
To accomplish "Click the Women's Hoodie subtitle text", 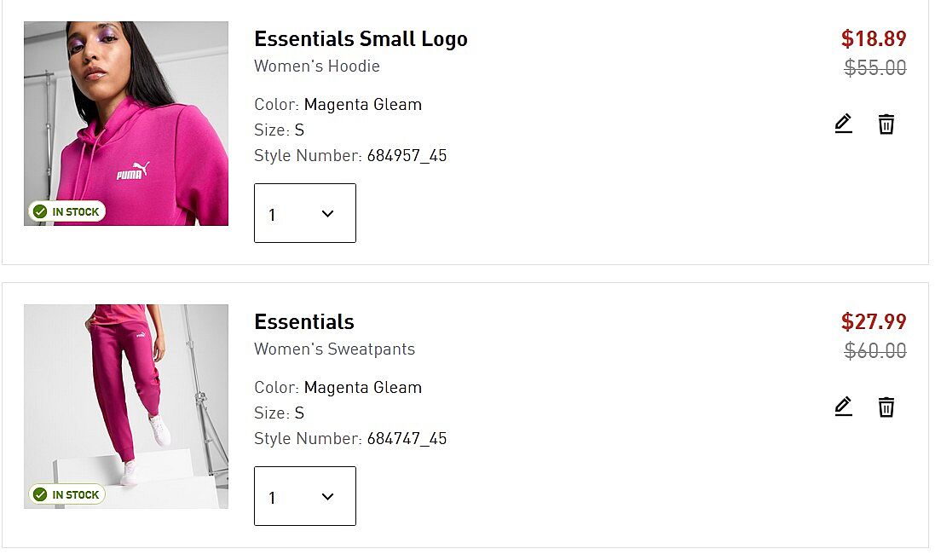I will tap(317, 66).
